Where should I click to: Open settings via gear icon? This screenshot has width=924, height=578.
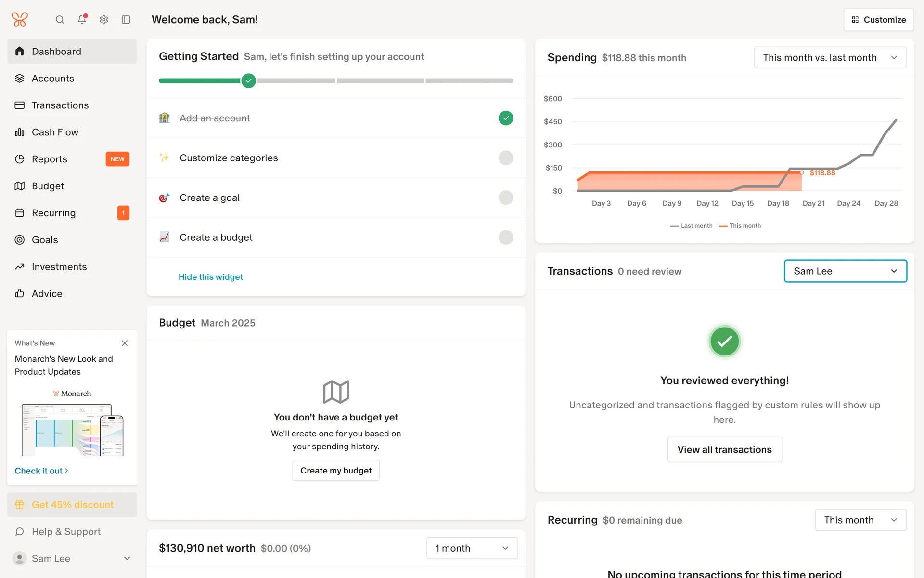104,20
